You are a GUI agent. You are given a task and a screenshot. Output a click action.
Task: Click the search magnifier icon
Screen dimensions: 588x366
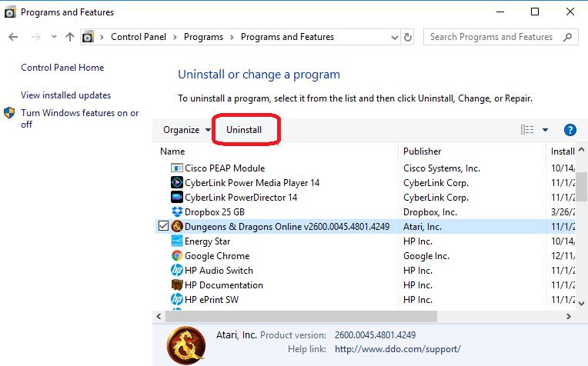(568, 37)
